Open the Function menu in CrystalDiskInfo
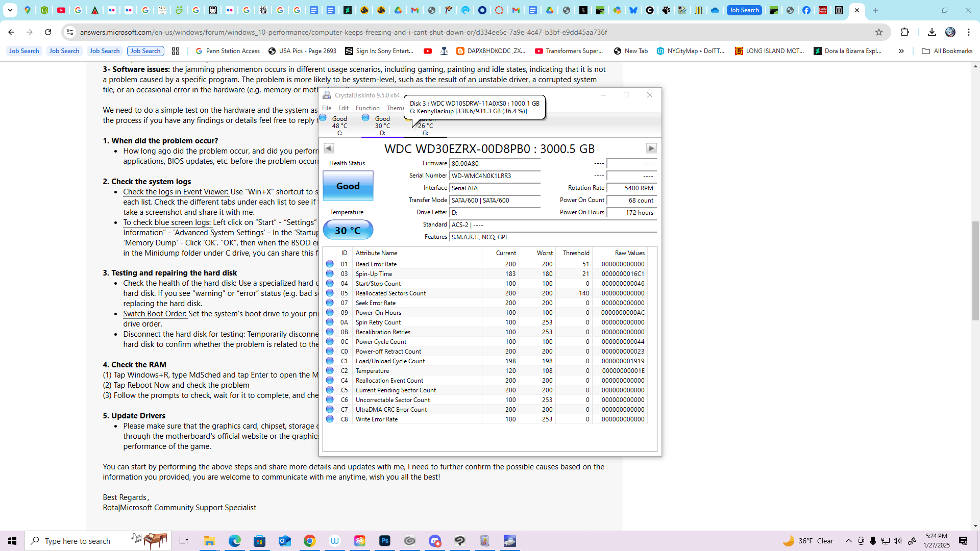The width and height of the screenshot is (980, 551). pos(367,108)
